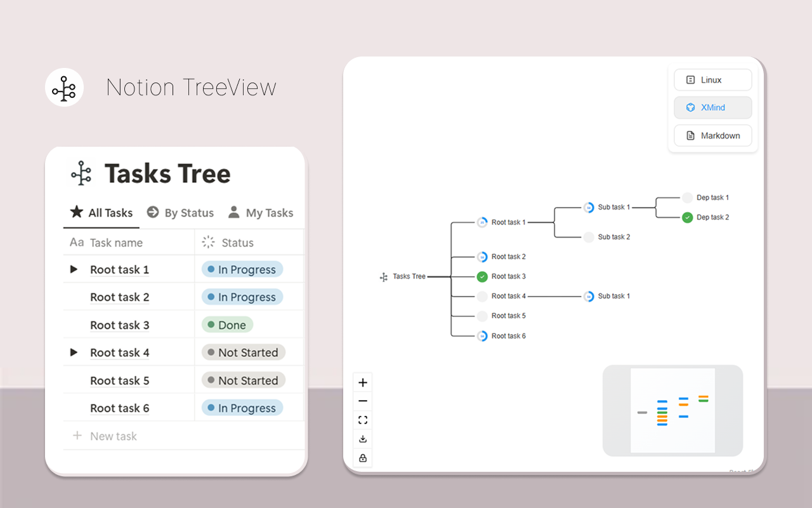
Task: Open Root task 4 in the table
Action: (x=119, y=352)
